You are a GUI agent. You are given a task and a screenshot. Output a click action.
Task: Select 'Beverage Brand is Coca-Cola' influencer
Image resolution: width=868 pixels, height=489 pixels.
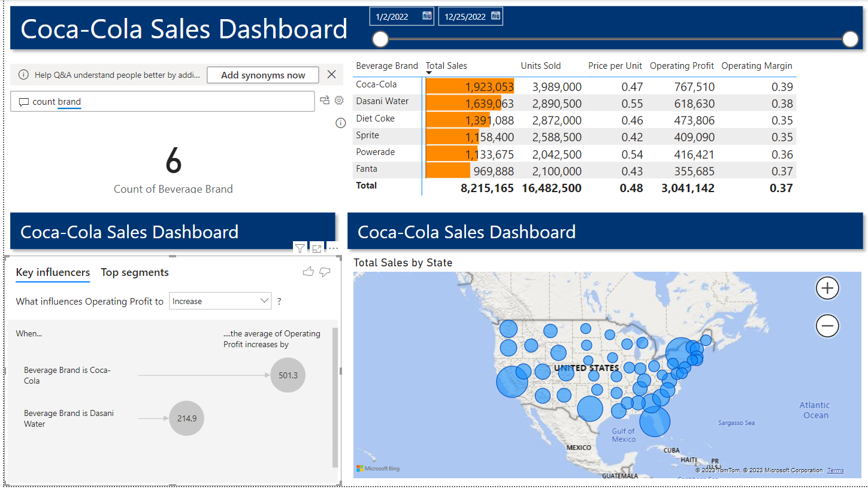point(67,375)
